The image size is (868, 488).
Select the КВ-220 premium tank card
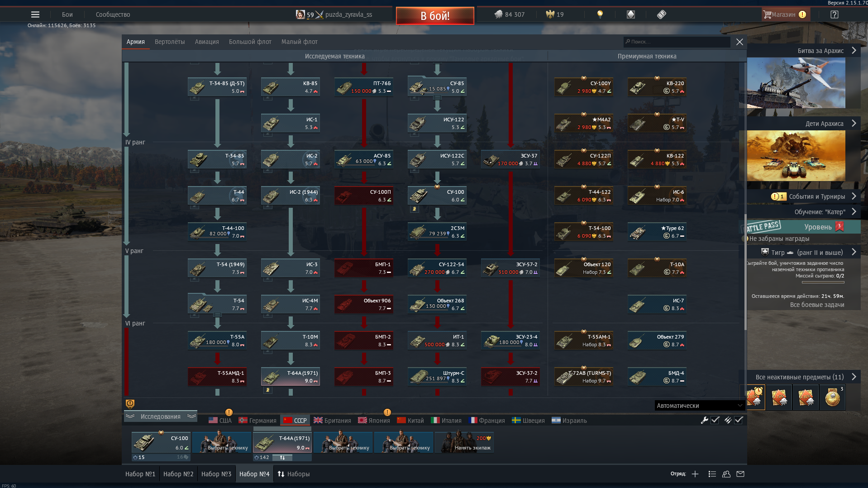(x=657, y=87)
